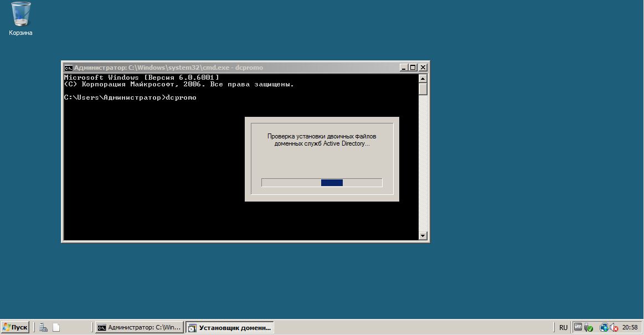Viewport: 644px width, 335px height.
Task: Click the cmd vertical scrollbar thumb
Action: coord(423,89)
